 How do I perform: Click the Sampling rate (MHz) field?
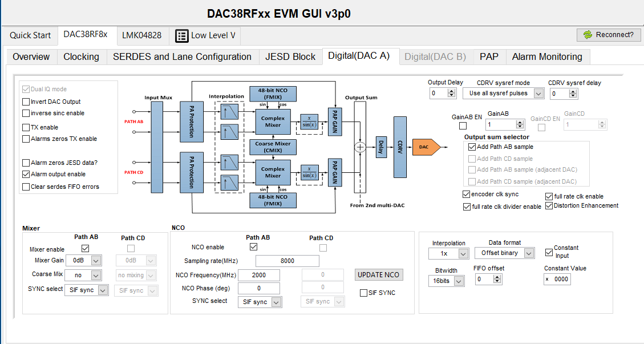tap(287, 261)
